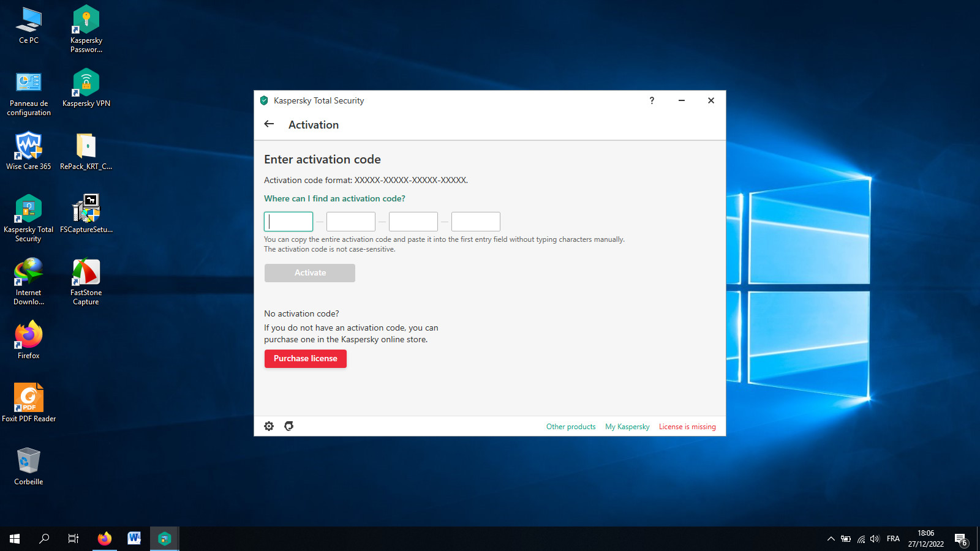This screenshot has height=551, width=980.
Task: Launch Kaspersky VPN desktop shortcut
Action: 86,88
